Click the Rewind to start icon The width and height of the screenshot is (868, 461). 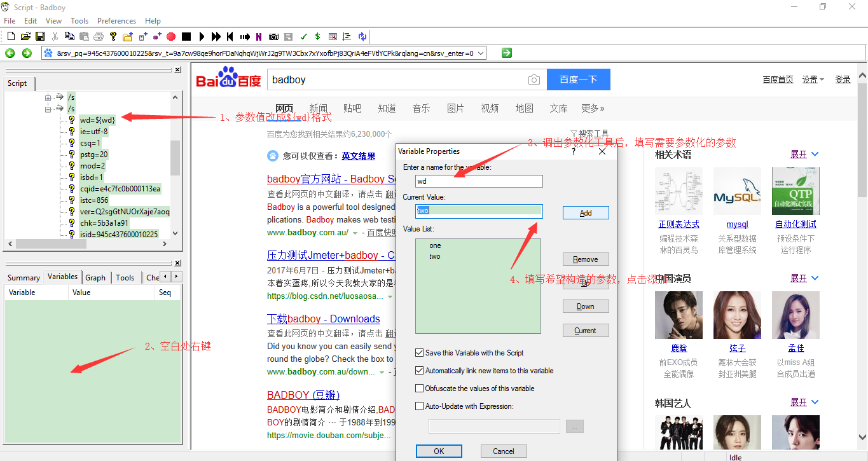coord(230,36)
